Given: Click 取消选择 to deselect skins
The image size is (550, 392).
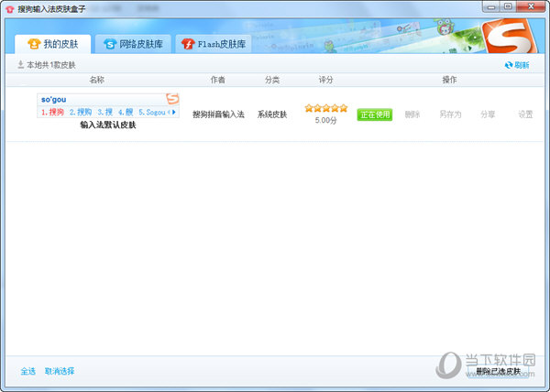Looking at the screenshot, I should click(60, 371).
